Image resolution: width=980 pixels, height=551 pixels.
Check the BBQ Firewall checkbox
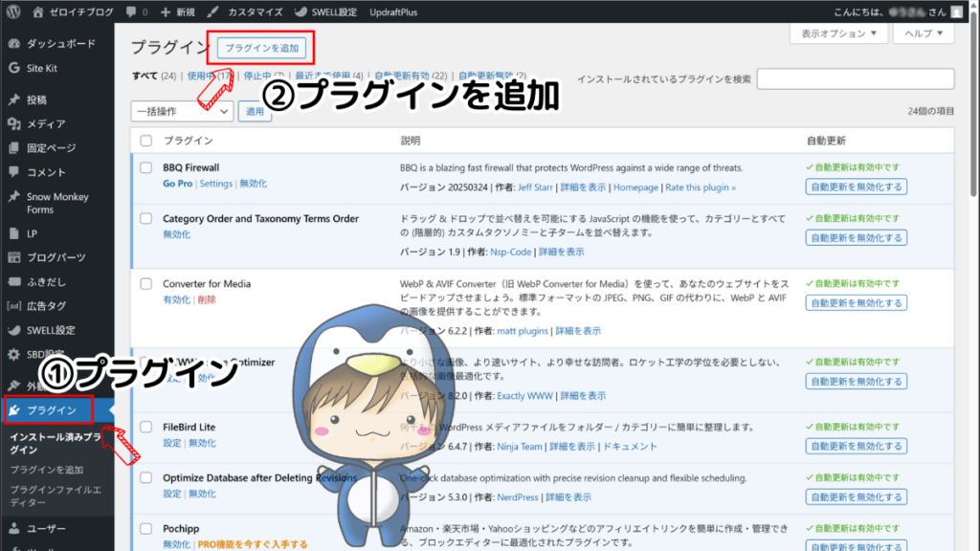click(145, 167)
